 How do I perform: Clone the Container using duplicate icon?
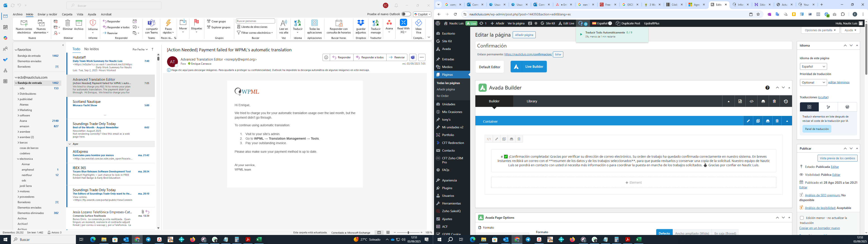click(x=758, y=121)
